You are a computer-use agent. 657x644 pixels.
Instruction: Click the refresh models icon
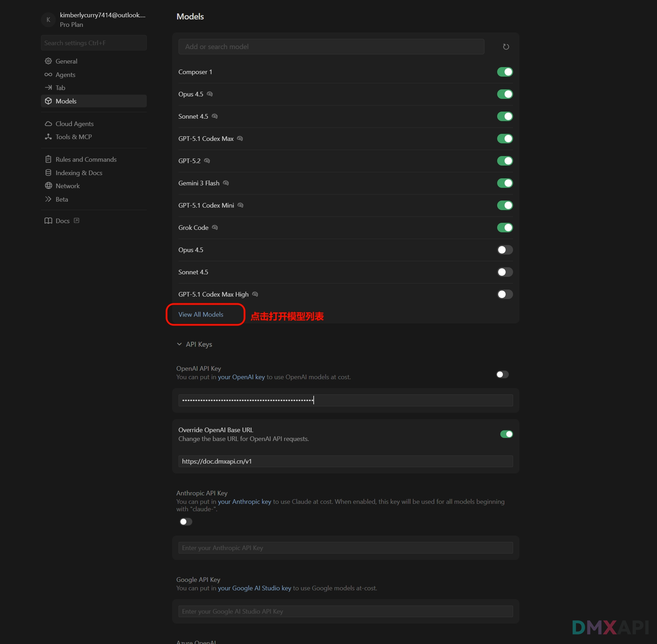pyautogui.click(x=506, y=47)
